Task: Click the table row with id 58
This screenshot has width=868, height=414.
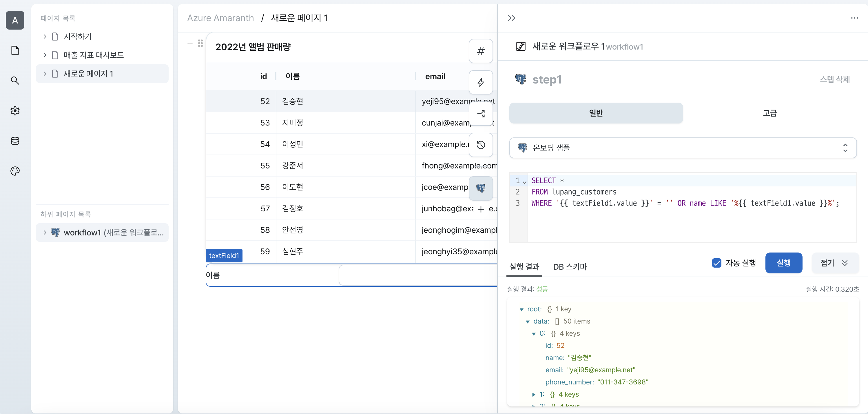Action: coord(351,230)
